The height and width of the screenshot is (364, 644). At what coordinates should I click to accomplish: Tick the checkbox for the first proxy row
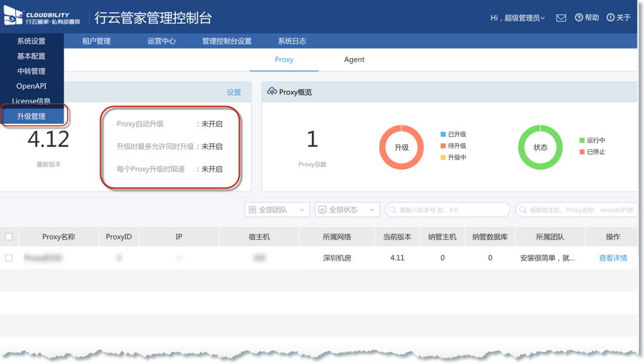point(9,258)
